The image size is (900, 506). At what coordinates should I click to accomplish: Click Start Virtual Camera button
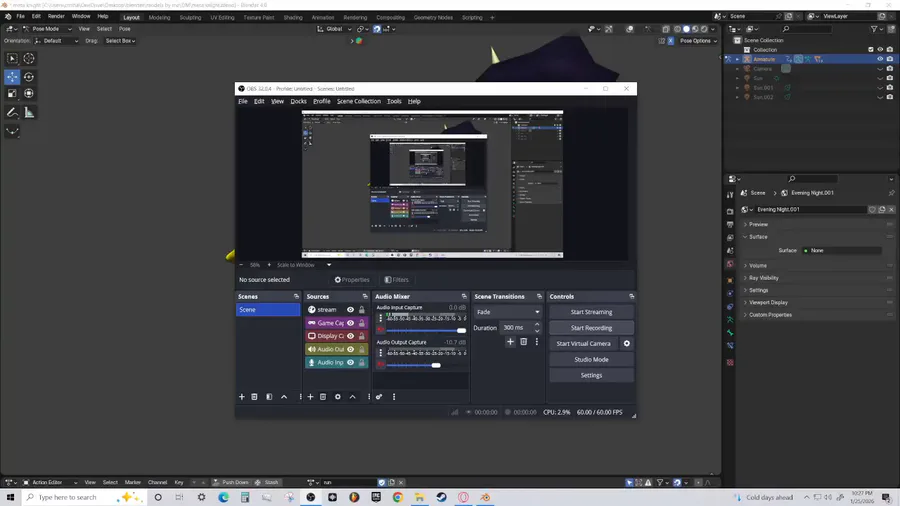[x=583, y=344]
